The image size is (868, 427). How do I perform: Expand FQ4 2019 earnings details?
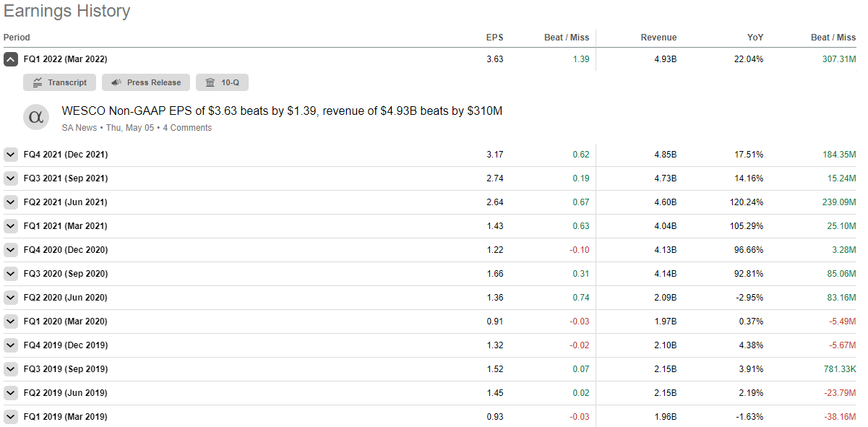click(10, 345)
